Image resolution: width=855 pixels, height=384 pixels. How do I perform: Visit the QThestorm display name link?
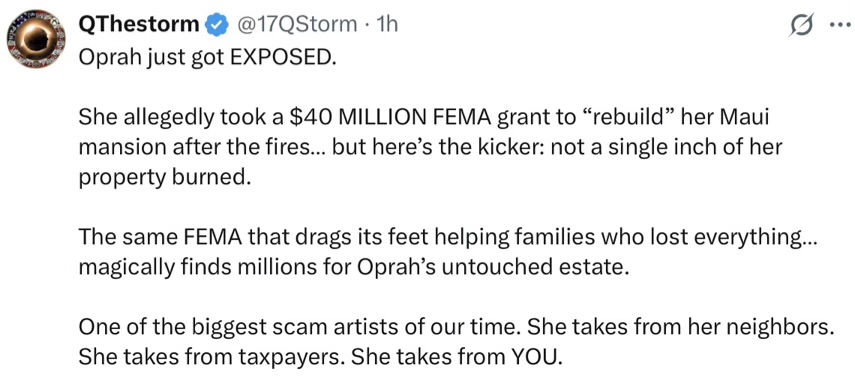point(140,25)
